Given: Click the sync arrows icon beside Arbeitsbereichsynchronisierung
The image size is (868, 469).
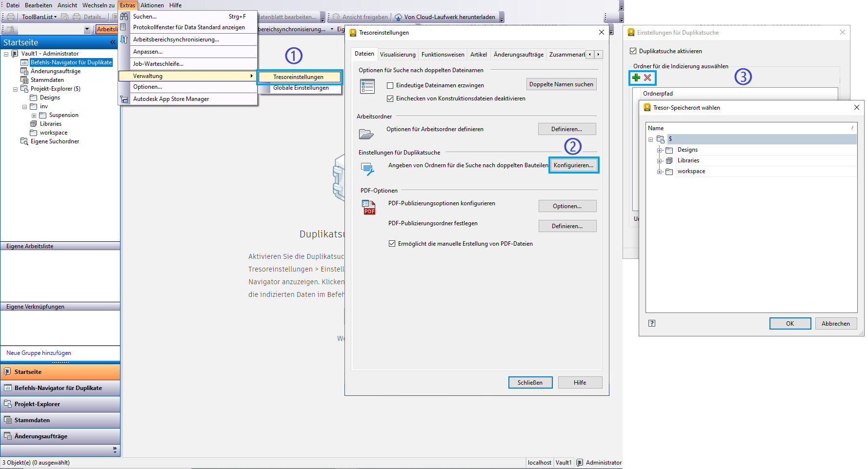Looking at the screenshot, I should [124, 39].
